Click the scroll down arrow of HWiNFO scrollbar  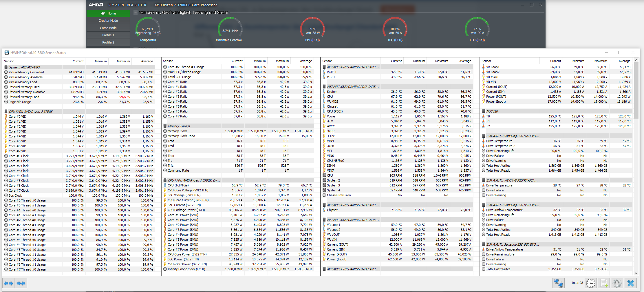pos(636,273)
